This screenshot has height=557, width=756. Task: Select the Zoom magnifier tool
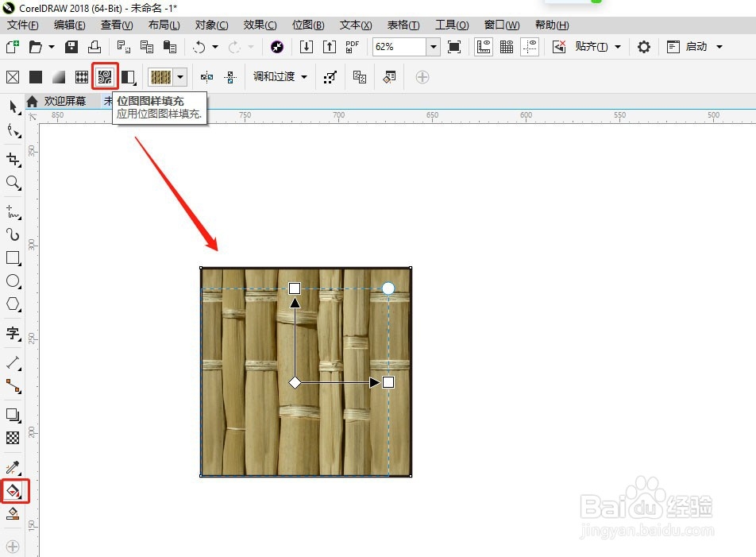pyautogui.click(x=13, y=183)
